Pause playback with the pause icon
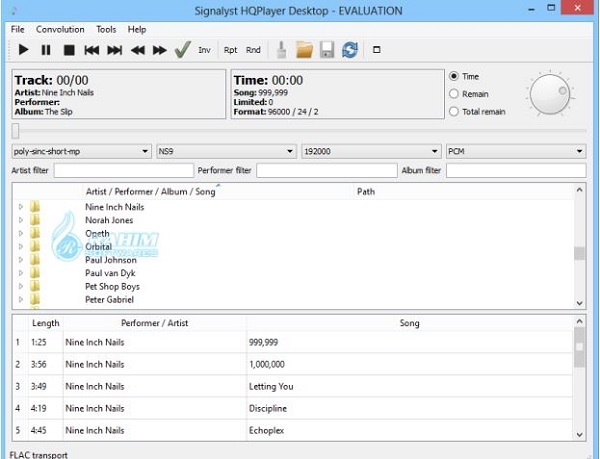 (46, 50)
